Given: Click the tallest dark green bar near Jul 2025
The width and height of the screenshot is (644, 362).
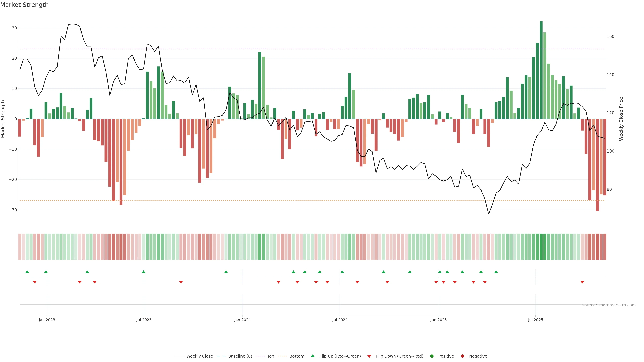Looking at the screenshot, I should point(541,70).
